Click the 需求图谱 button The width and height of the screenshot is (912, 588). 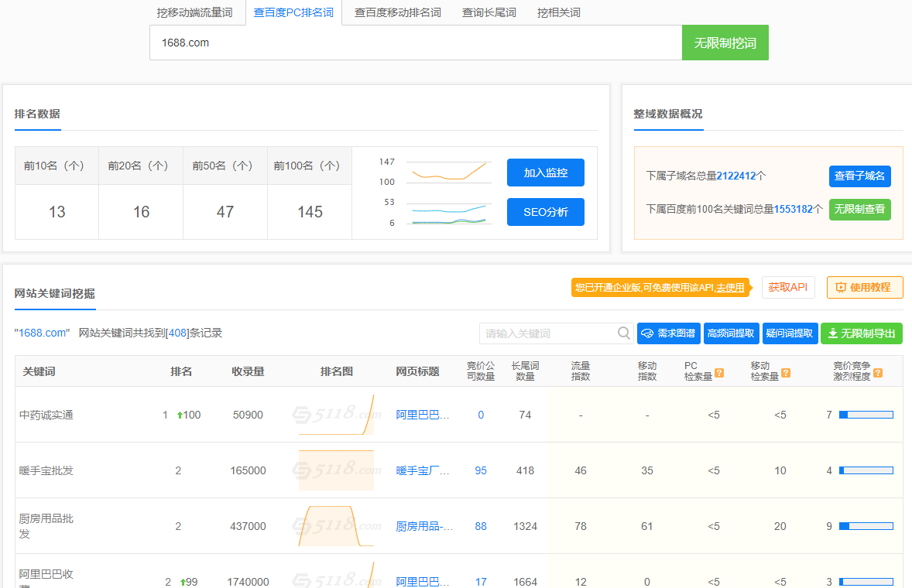click(x=668, y=333)
